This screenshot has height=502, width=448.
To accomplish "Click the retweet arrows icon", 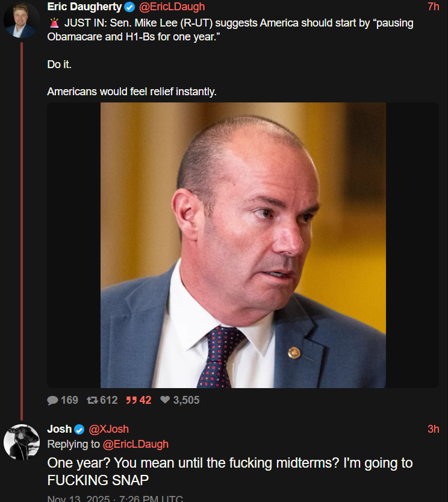I will point(92,400).
